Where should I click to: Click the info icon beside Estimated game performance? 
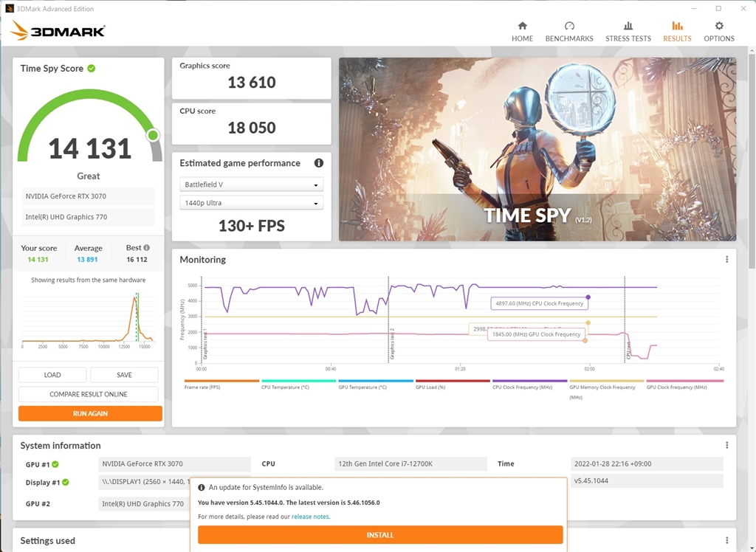tap(319, 163)
